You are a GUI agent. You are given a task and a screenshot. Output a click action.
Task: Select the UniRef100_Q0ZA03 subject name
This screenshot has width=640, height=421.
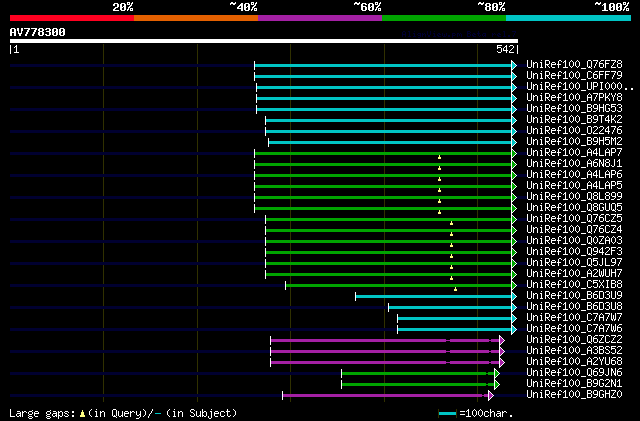(574, 241)
